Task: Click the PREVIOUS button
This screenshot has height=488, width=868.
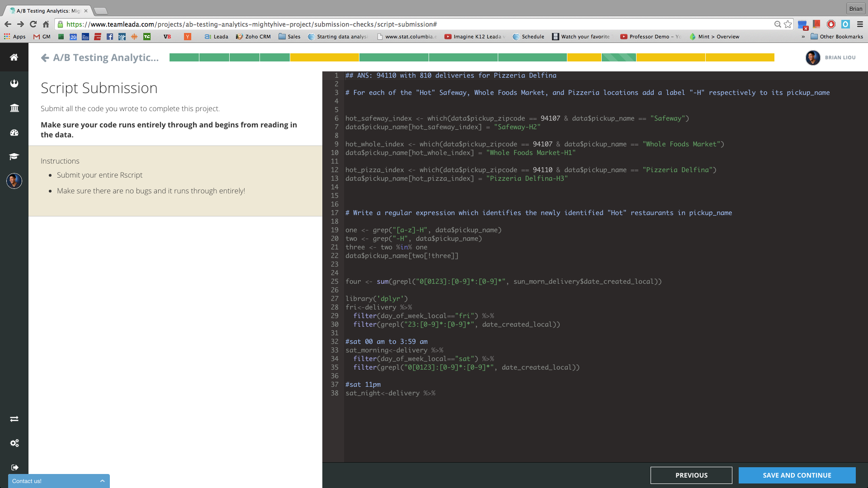Action: (x=691, y=475)
